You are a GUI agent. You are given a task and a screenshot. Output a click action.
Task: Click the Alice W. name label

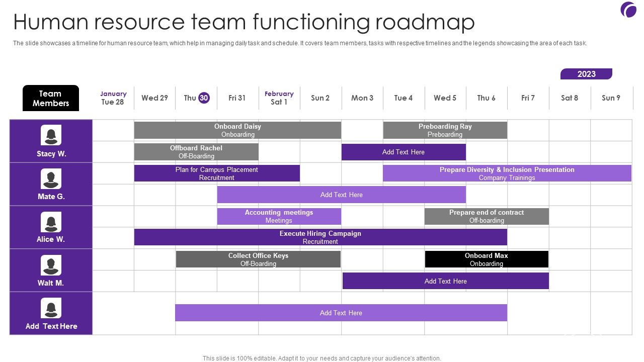coord(51,239)
